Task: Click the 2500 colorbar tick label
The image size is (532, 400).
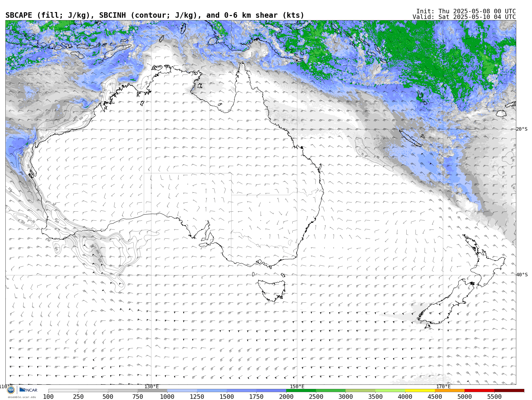Action: [316, 397]
